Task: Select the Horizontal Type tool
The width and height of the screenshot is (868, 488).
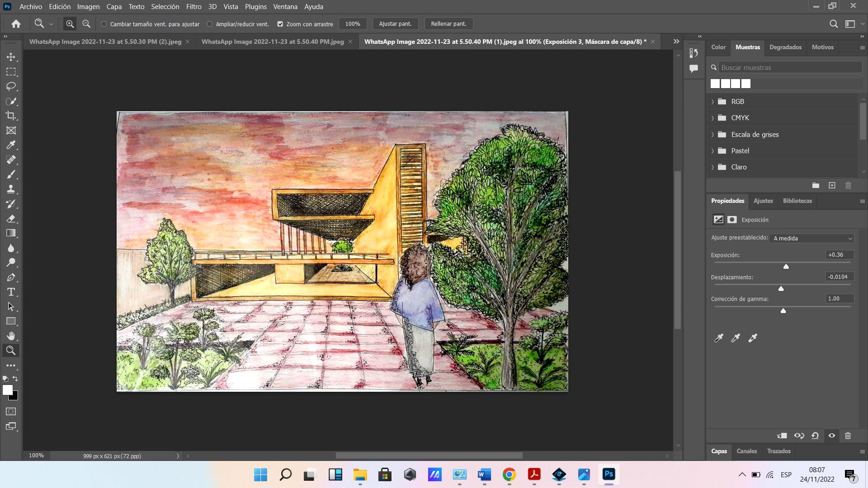Action: 11,292
